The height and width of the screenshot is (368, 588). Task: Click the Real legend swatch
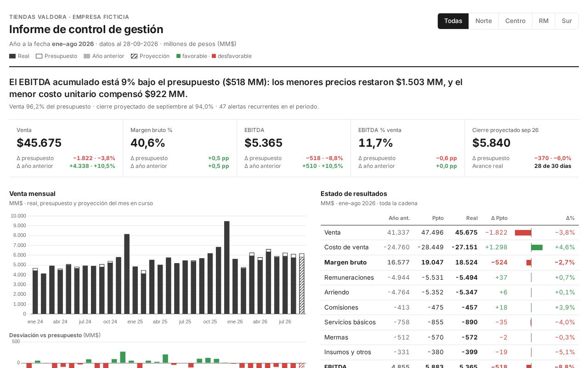point(12,56)
